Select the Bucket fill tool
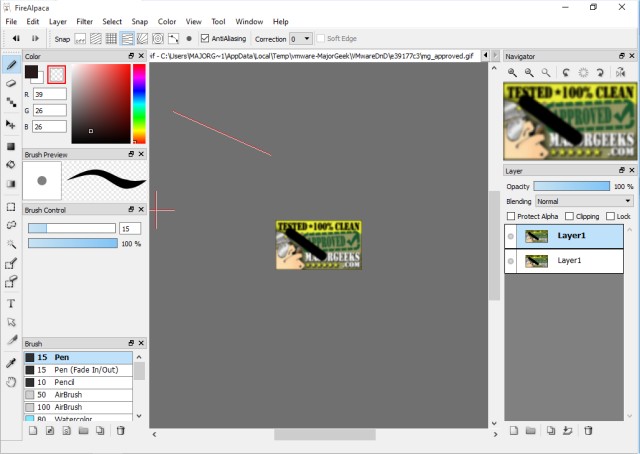This screenshot has width=640, height=454. pyautogui.click(x=11, y=165)
